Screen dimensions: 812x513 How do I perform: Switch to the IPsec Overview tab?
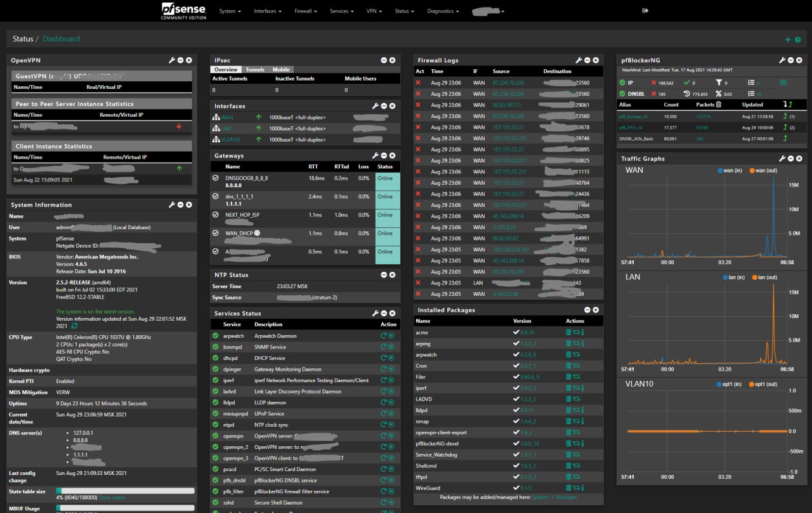click(x=226, y=70)
